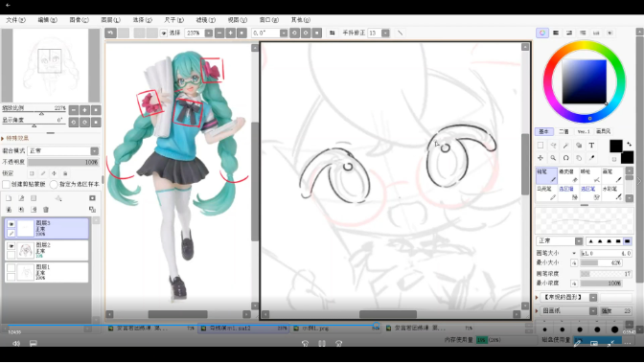This screenshot has width=644, height=363.
Task: Toggle the lock-all padlock icon
Action: pyautogui.click(x=65, y=173)
